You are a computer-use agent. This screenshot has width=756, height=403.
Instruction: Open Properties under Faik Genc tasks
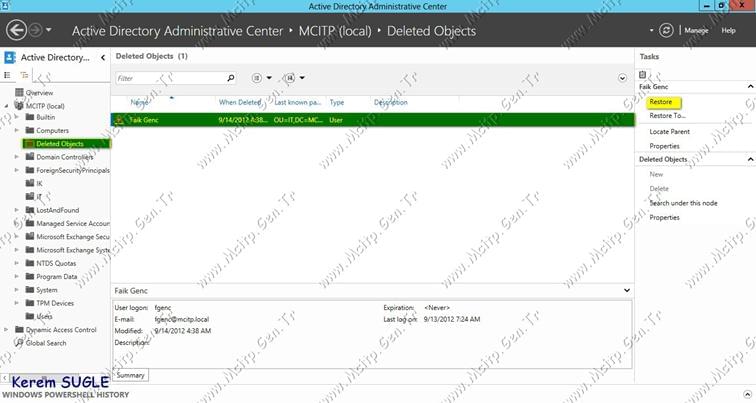[664, 146]
